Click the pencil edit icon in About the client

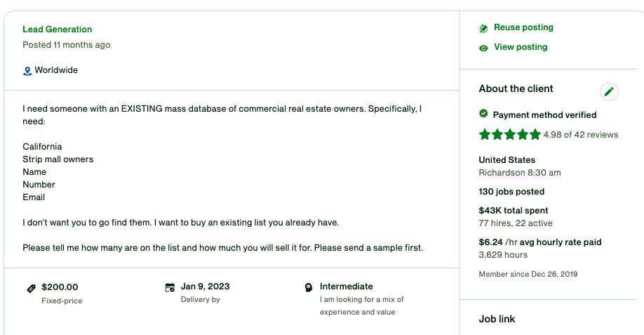pos(609,91)
